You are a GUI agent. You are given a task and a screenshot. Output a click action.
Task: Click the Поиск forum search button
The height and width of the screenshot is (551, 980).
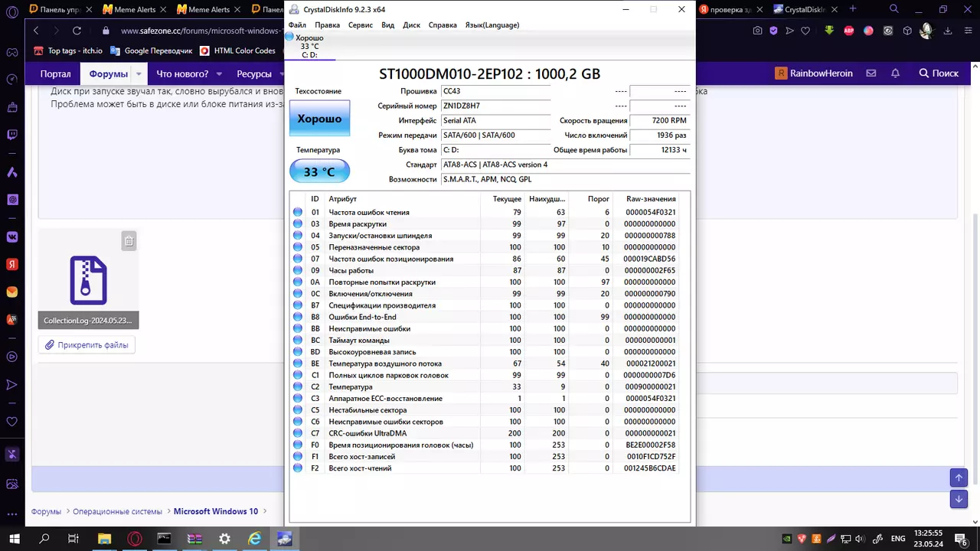coord(939,73)
